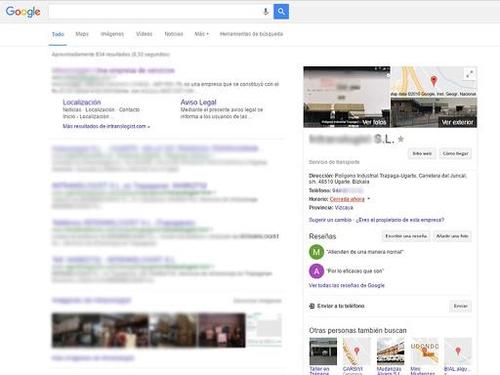Click Ver todas las reseñas de Google

347,285
